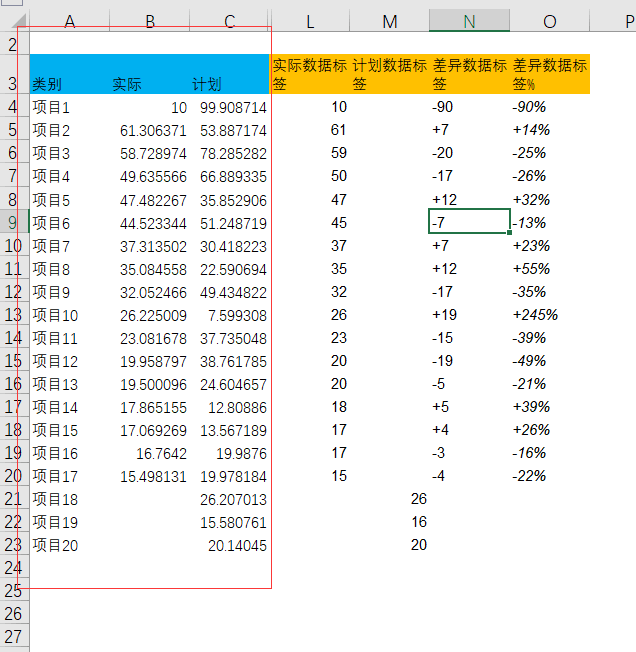Select cell with value +19

pyautogui.click(x=469, y=314)
